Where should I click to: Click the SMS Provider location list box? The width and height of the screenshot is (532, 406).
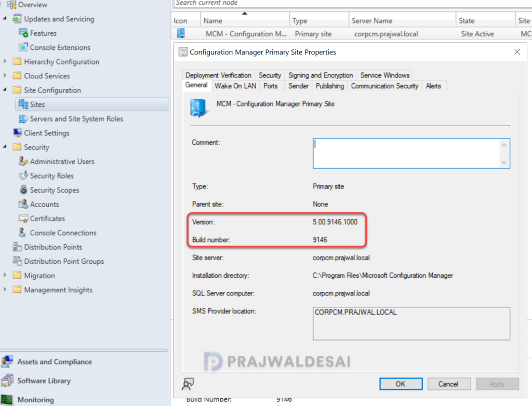click(411, 323)
